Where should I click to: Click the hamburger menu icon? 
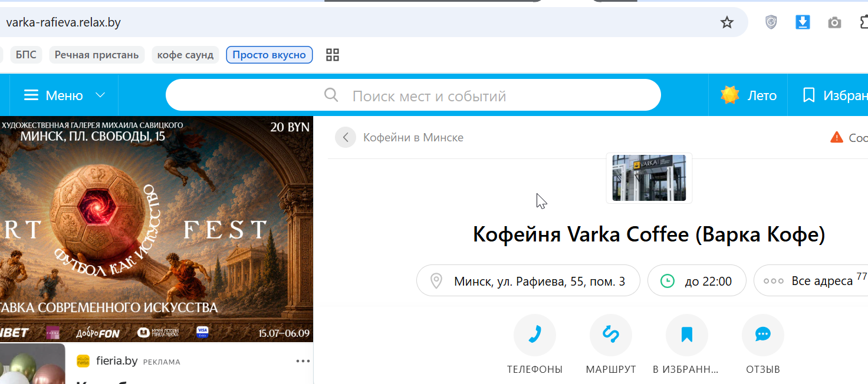coord(31,95)
